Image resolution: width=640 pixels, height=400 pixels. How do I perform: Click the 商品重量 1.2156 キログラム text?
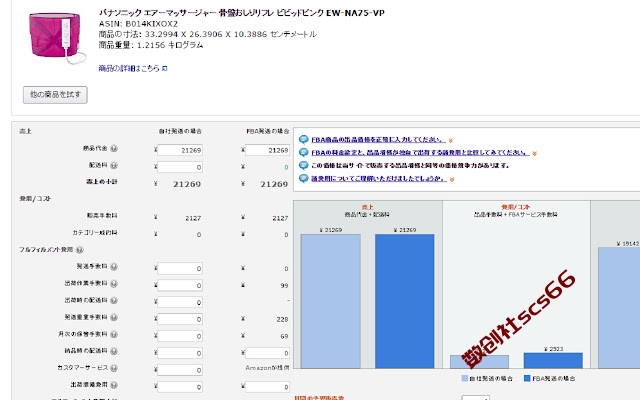(151, 45)
